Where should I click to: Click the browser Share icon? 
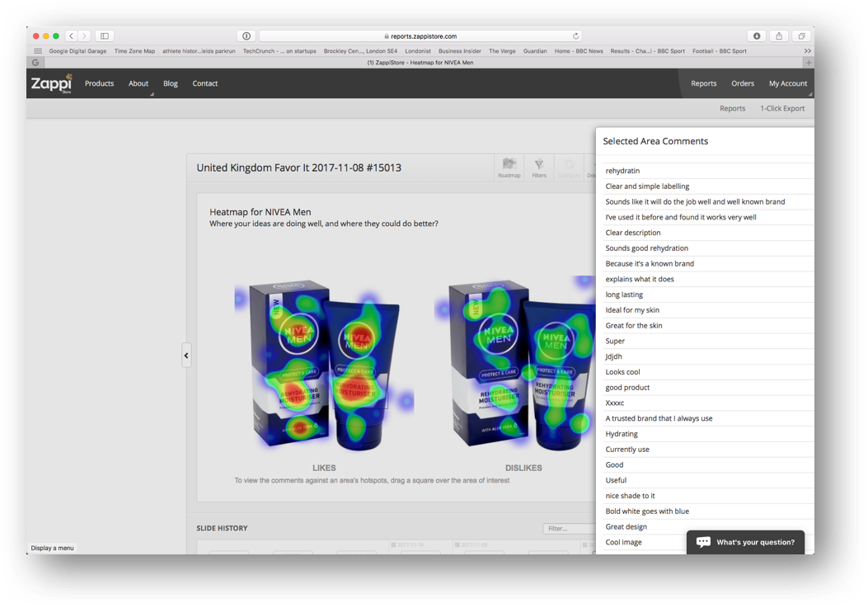pyautogui.click(x=778, y=35)
